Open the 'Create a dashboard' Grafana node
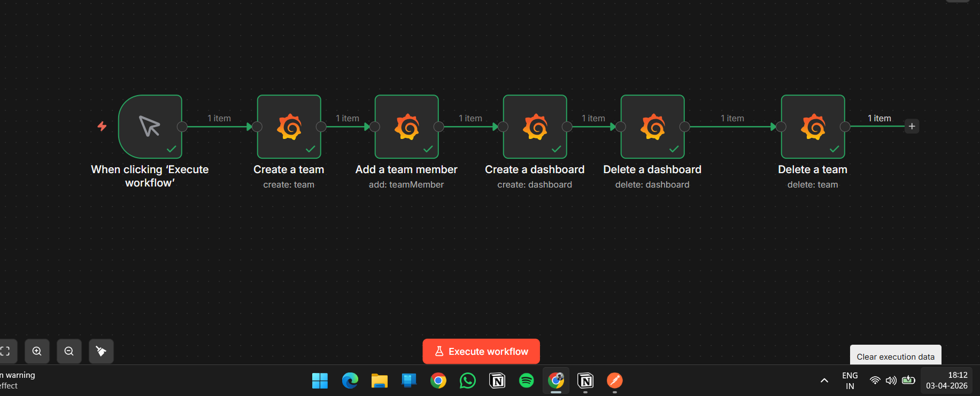Screen dimensions: 980x396 click(x=535, y=127)
